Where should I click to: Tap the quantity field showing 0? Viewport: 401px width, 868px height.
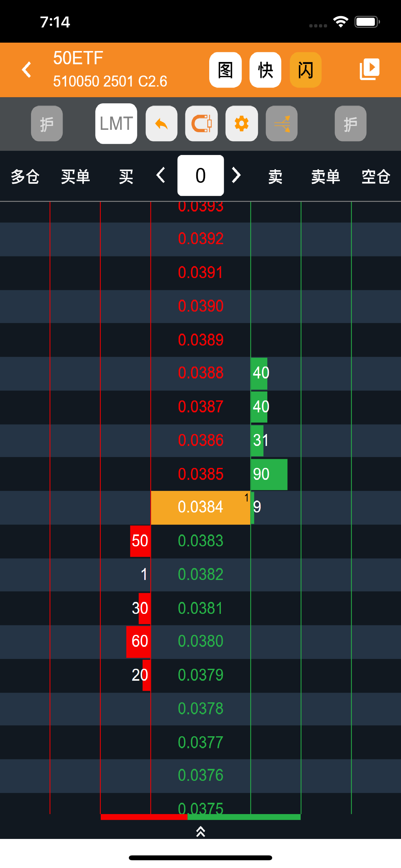pos(200,175)
